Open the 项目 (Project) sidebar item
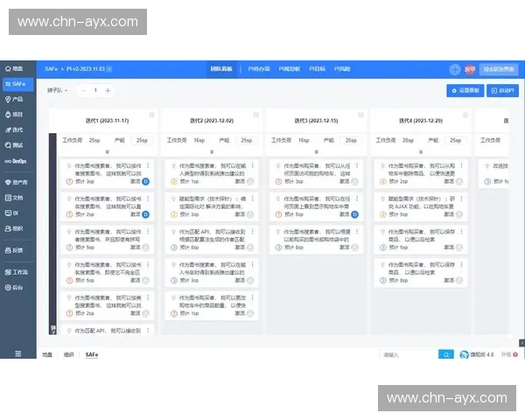Viewport: 525px width, 420px height. [x=14, y=115]
